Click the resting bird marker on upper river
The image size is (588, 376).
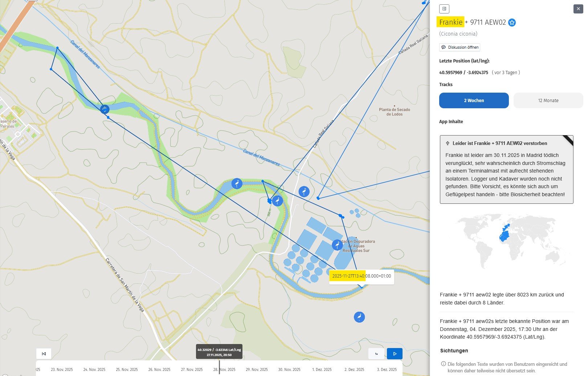pyautogui.click(x=105, y=109)
